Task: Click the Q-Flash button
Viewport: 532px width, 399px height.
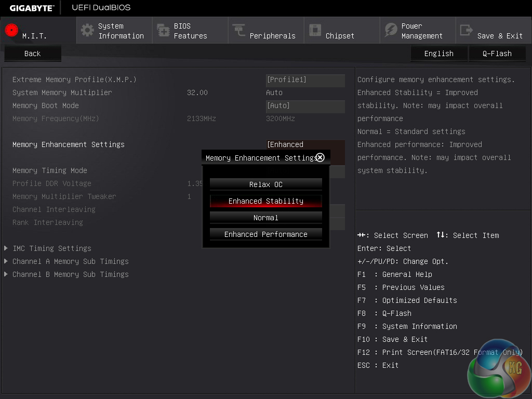Action: pos(497,54)
